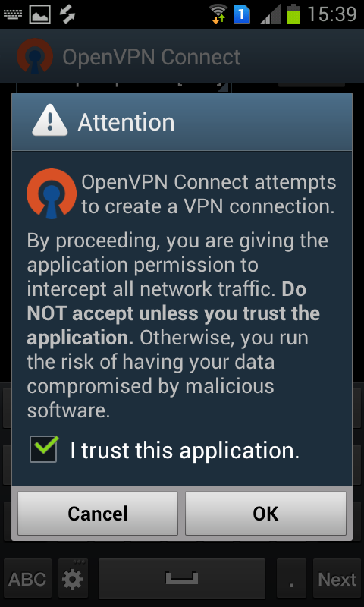Viewport: 364px width, 607px height.
Task: Tap the SIM card 1 indicator icon
Action: (242, 14)
